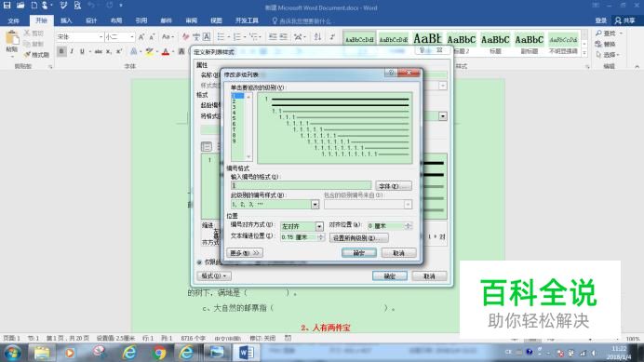The width and height of the screenshot is (644, 362).
Task: Click the subscript icon
Action: coord(109,51)
